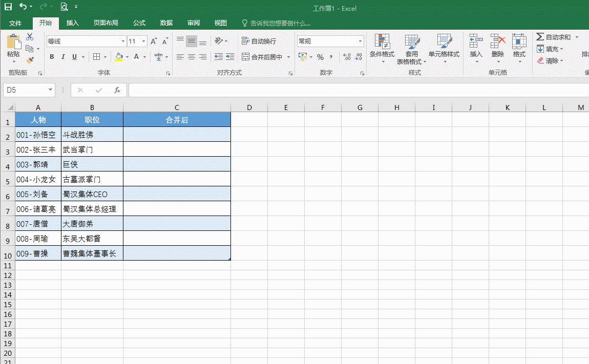Switch to the 公式 ribbon tab
Screen dimensions: 589x364
[139, 23]
